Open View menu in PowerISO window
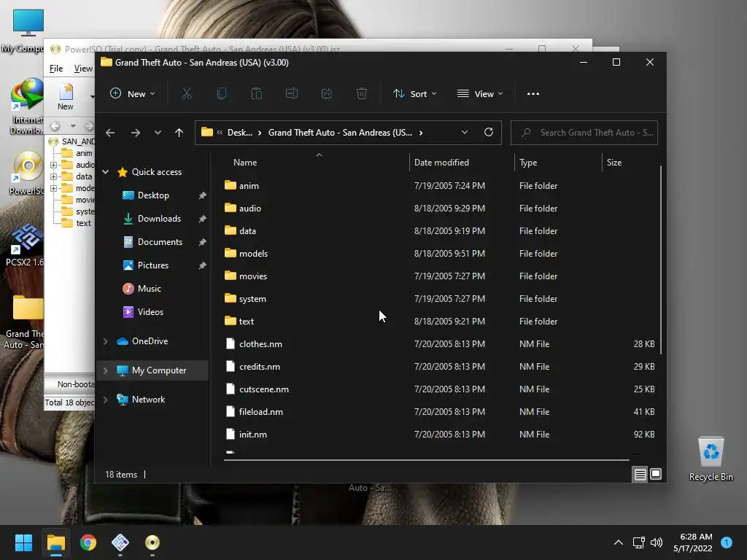 83,69
